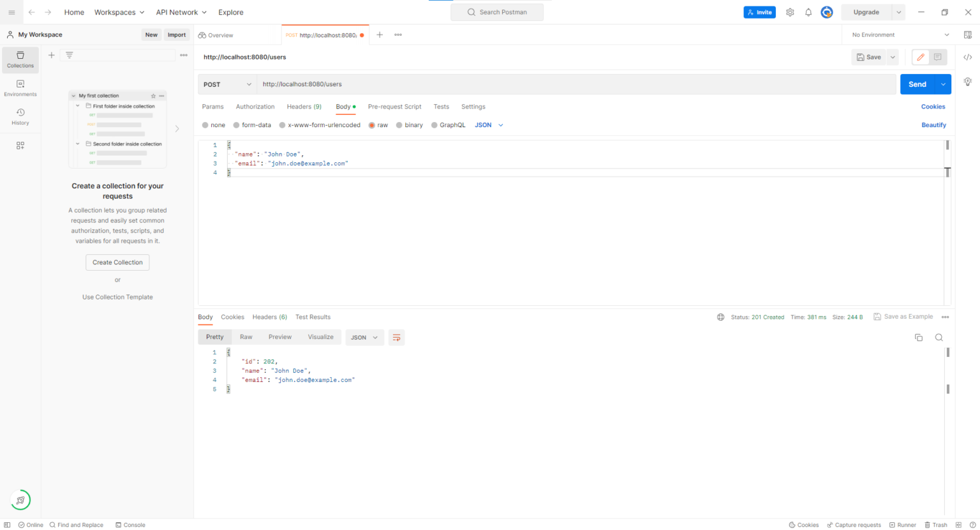Click the Beautify link

point(933,125)
